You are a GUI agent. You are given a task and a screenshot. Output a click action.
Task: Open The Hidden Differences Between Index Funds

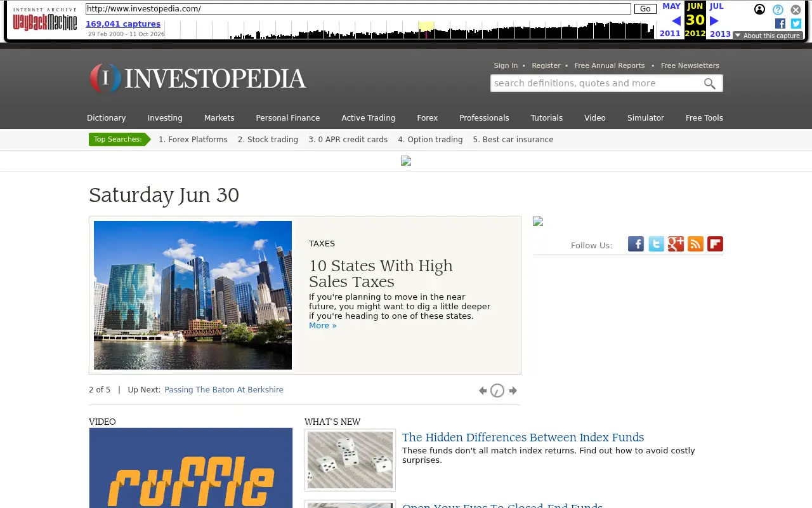[523, 438]
